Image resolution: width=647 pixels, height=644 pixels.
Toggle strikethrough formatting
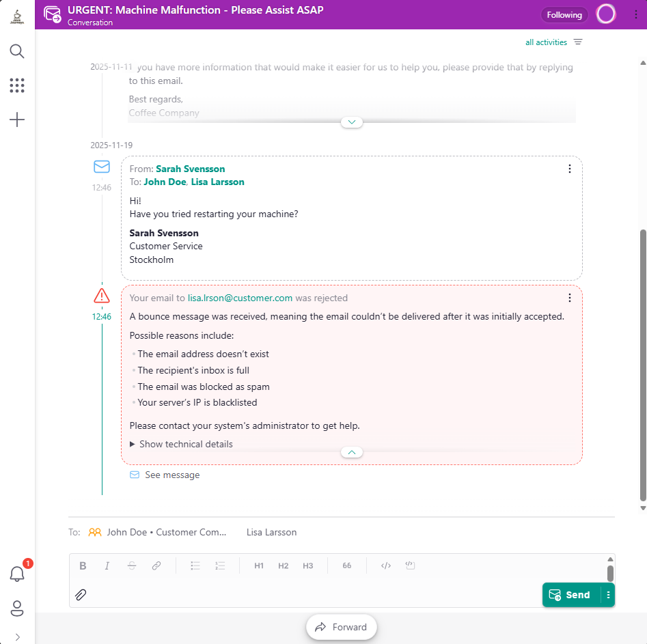point(131,565)
